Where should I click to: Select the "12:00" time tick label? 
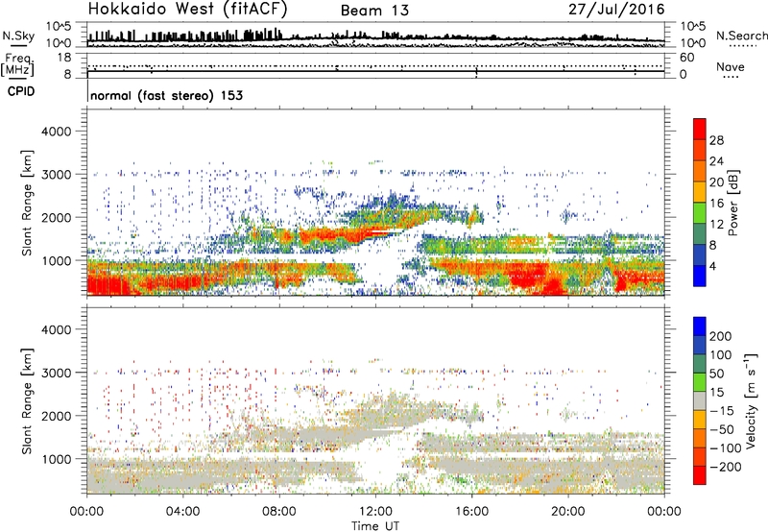[x=375, y=512]
